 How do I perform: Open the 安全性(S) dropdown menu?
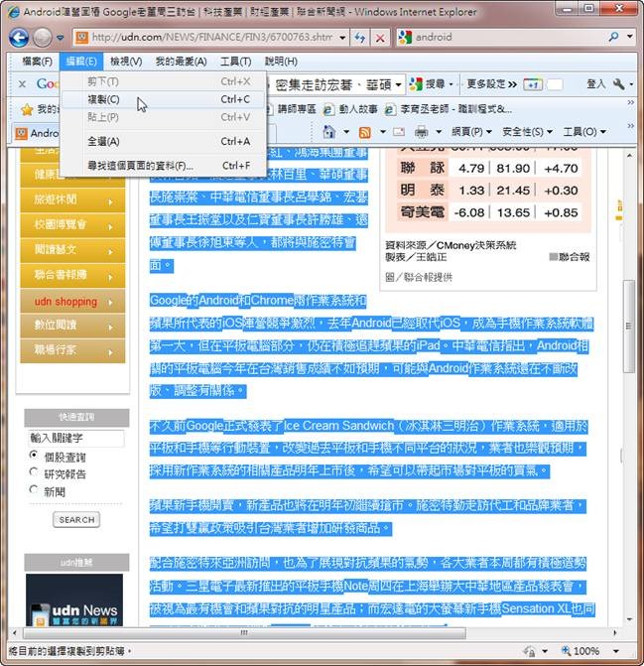[x=527, y=132]
